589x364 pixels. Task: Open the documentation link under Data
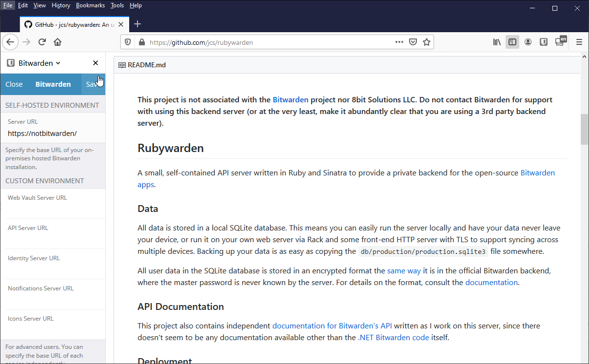(x=491, y=282)
